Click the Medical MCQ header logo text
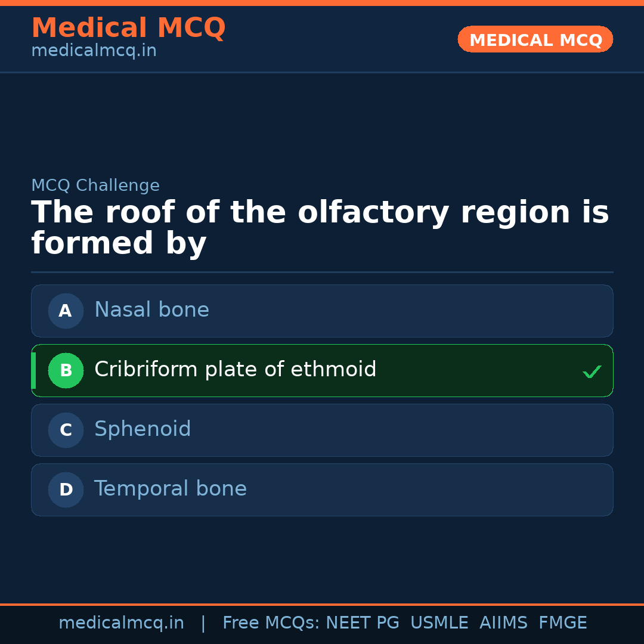Viewport: 644px width, 644px height. (x=128, y=27)
